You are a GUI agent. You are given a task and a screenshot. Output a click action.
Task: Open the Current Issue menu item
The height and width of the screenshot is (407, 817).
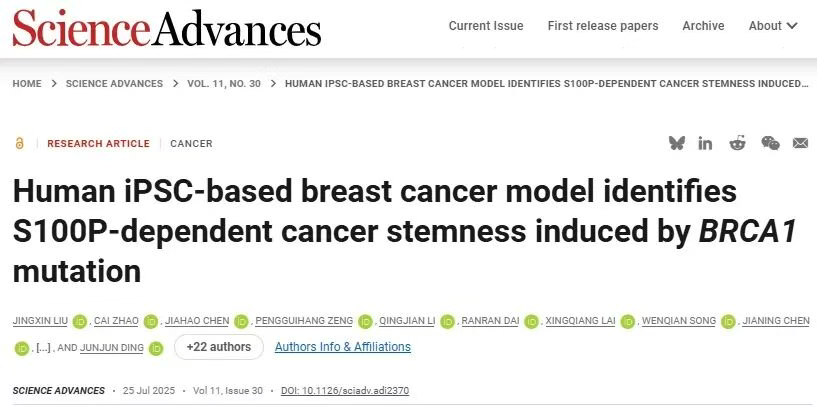point(486,26)
